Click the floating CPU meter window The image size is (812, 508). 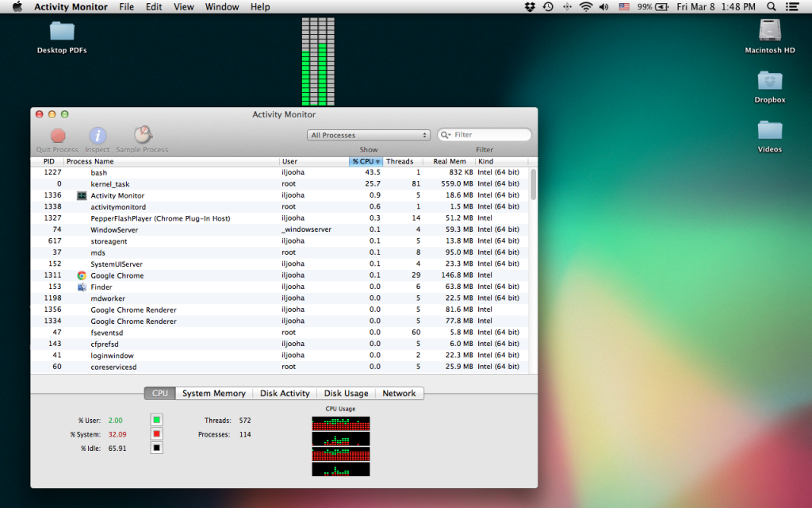pos(318,61)
